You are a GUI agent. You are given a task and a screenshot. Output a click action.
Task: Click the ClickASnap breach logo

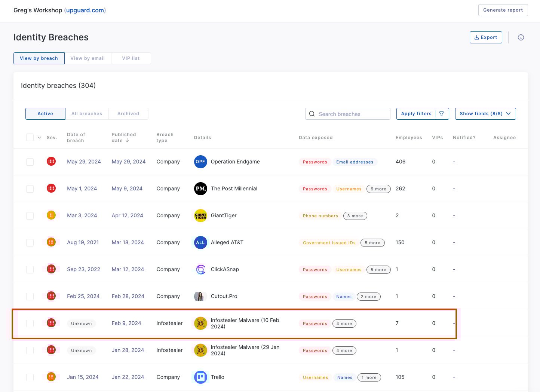[200, 269]
